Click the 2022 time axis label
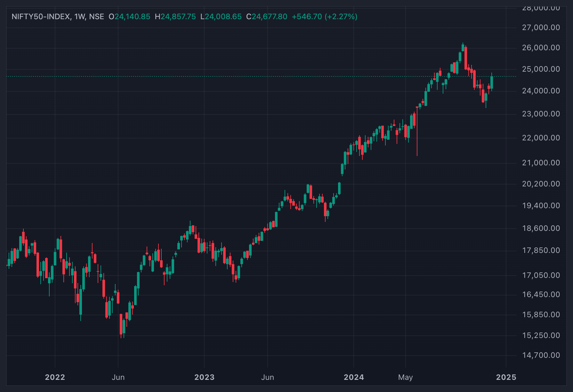This screenshot has width=573, height=392. pyautogui.click(x=55, y=377)
